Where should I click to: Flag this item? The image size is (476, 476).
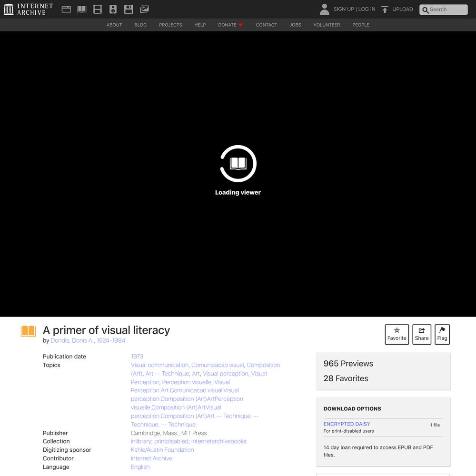[442, 334]
